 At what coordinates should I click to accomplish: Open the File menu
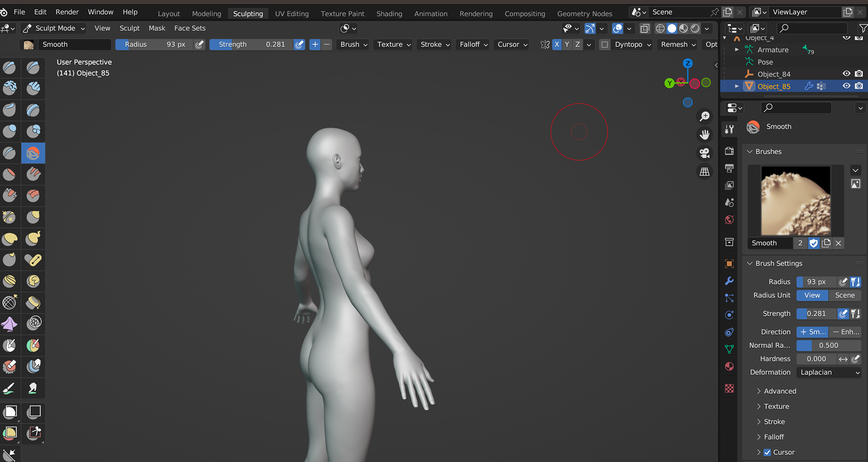click(19, 12)
